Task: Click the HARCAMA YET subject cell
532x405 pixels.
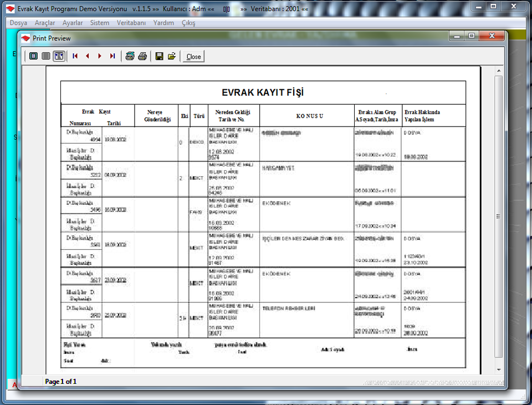Action: click(x=278, y=168)
